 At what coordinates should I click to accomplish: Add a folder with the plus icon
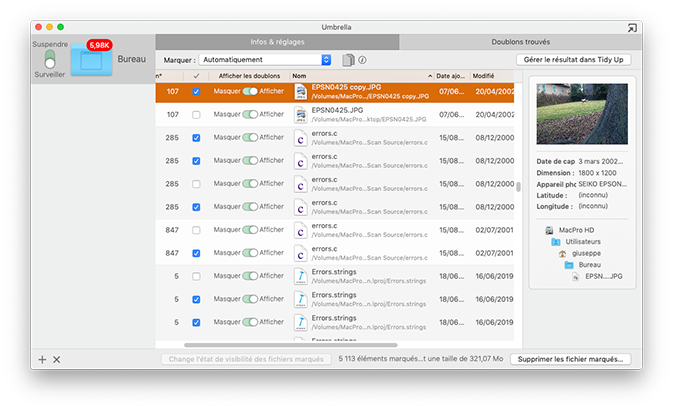tap(42, 360)
